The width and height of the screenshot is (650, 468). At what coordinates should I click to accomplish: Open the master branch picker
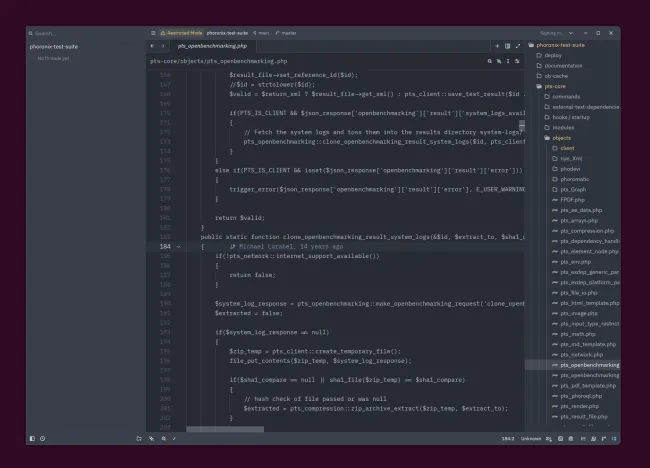pyautogui.click(x=286, y=33)
